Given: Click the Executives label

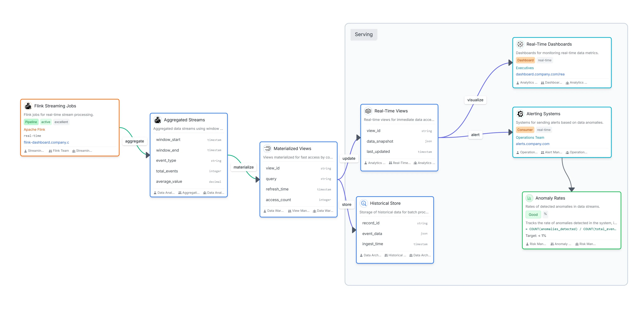Looking at the screenshot, I should pyautogui.click(x=525, y=68).
